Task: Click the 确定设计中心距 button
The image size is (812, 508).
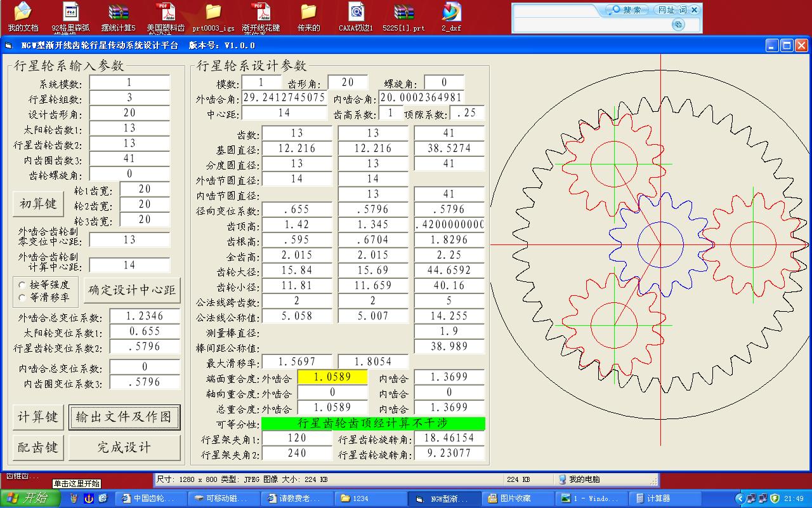Action: click(133, 290)
